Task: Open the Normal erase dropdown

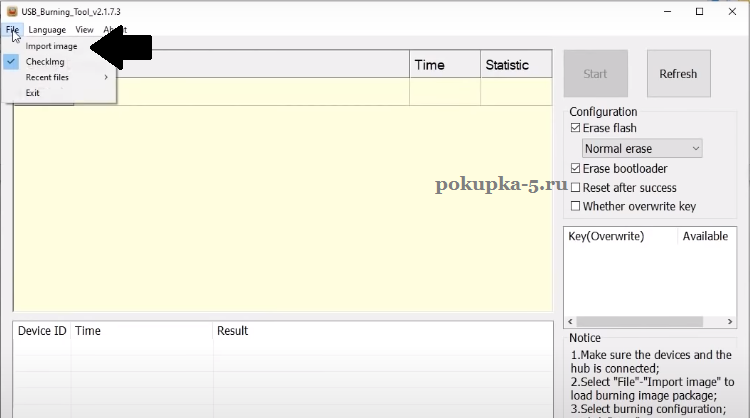Action: pos(642,149)
